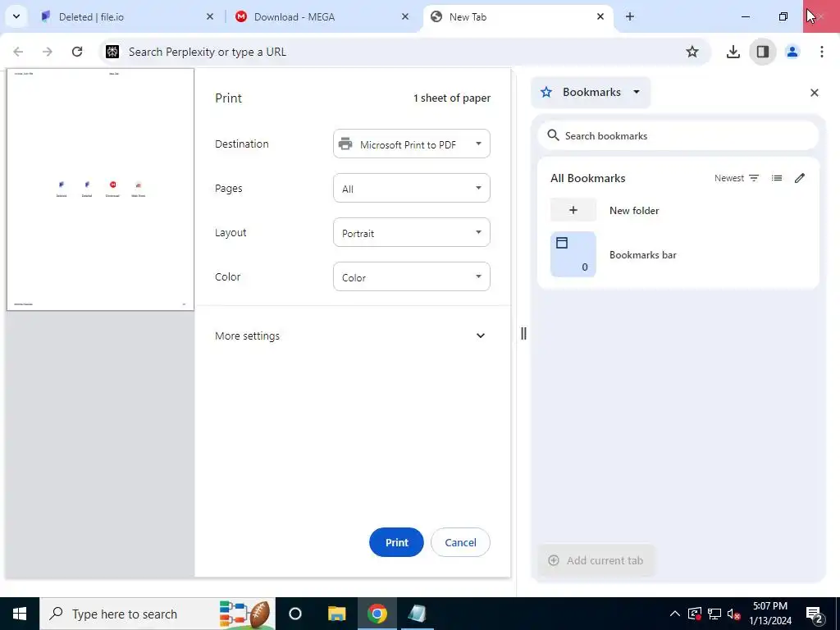Open the Pages dropdown showing All

[x=412, y=188]
